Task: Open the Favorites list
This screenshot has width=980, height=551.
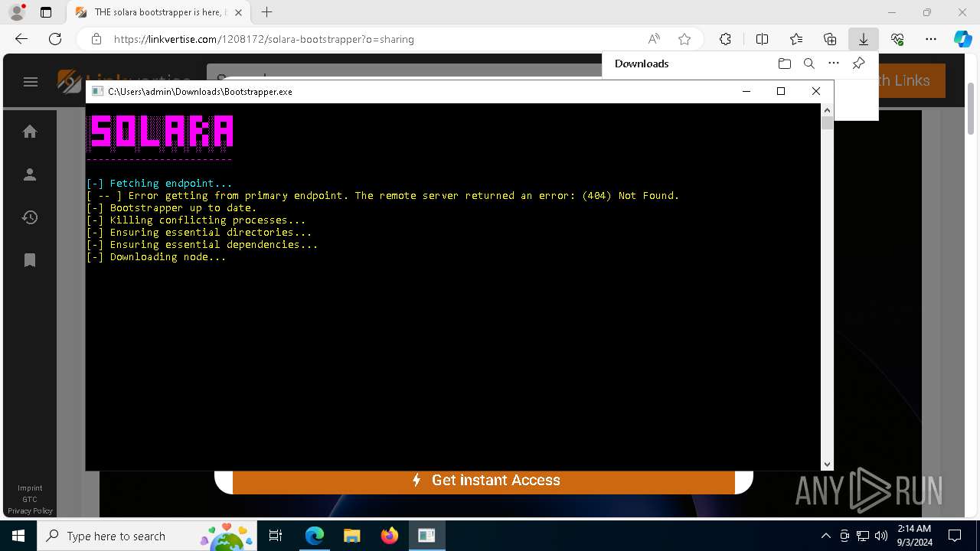Action: click(796, 39)
